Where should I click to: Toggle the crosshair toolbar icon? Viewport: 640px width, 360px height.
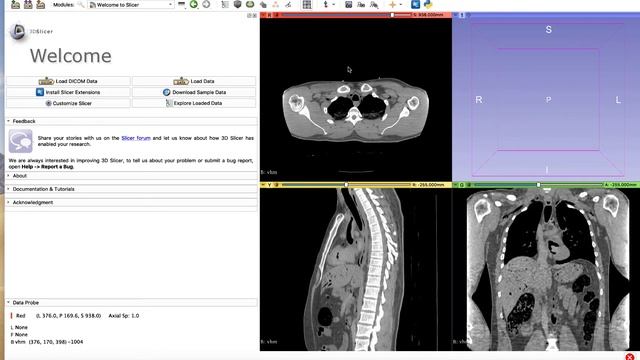[x=392, y=4]
